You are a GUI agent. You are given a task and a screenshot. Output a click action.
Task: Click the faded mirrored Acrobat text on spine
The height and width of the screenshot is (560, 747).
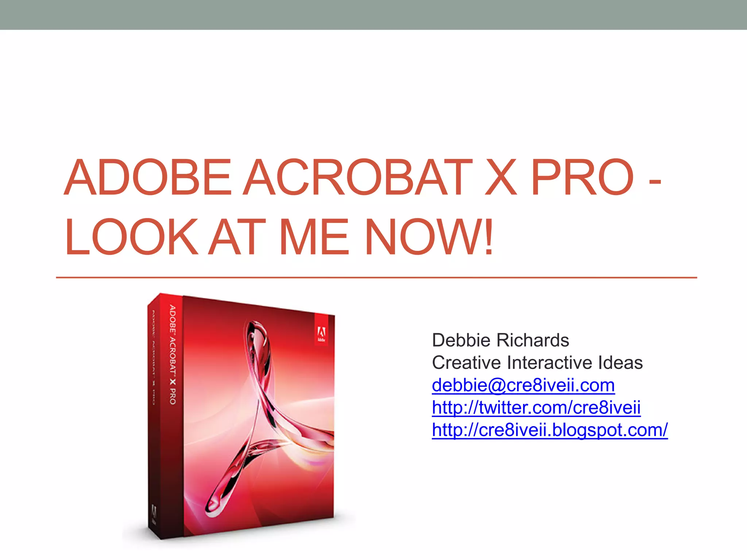(154, 357)
